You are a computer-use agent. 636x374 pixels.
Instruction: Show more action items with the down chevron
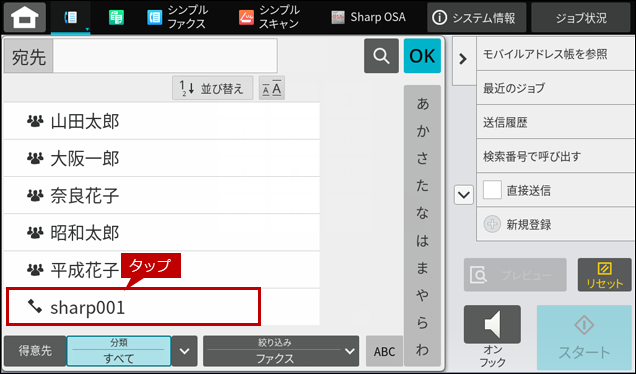click(464, 195)
